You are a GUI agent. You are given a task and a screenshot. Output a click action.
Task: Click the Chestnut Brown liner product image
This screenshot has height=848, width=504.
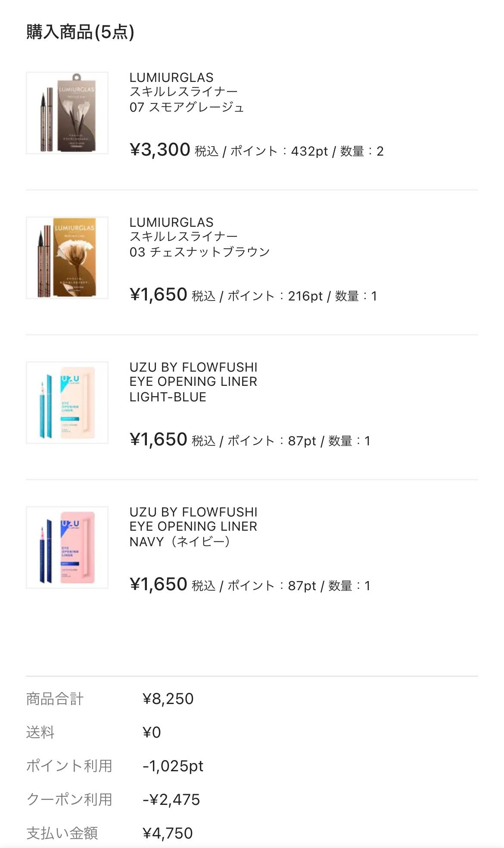coord(67,258)
